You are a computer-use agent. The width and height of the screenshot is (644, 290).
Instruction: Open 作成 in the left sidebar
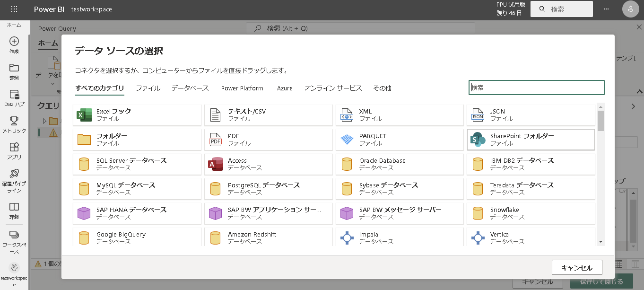14,45
